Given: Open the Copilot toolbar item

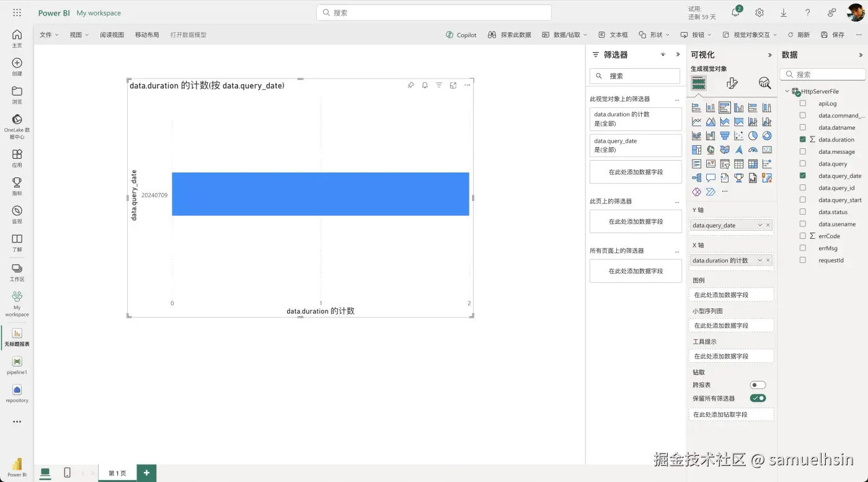Looking at the screenshot, I should click(461, 35).
